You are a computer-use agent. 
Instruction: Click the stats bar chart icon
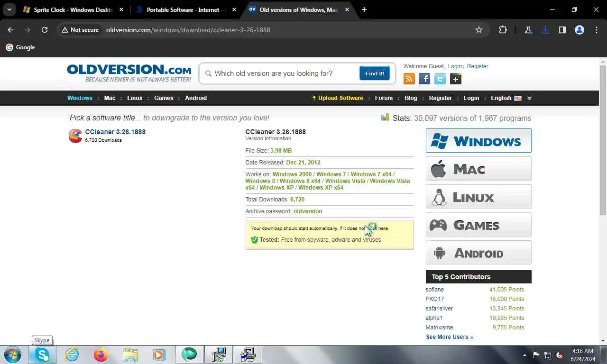(x=385, y=117)
